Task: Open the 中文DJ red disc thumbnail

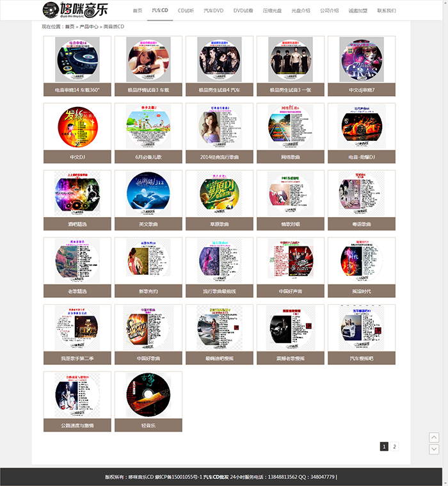Action: pos(77,127)
